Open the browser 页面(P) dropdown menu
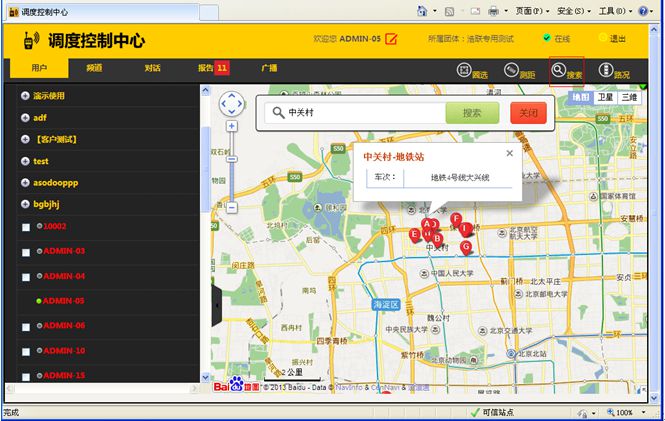Screen dimensions: 665x421 pyautogui.click(x=532, y=11)
